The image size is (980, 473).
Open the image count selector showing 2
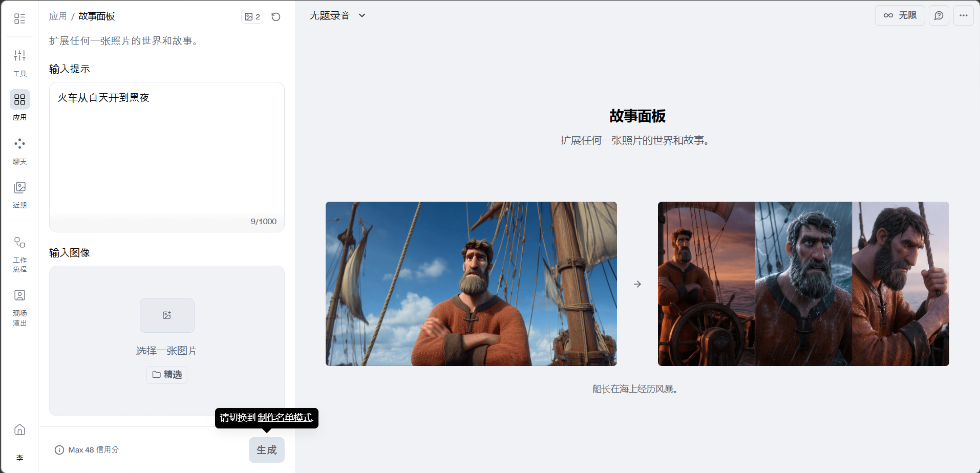click(x=252, y=17)
